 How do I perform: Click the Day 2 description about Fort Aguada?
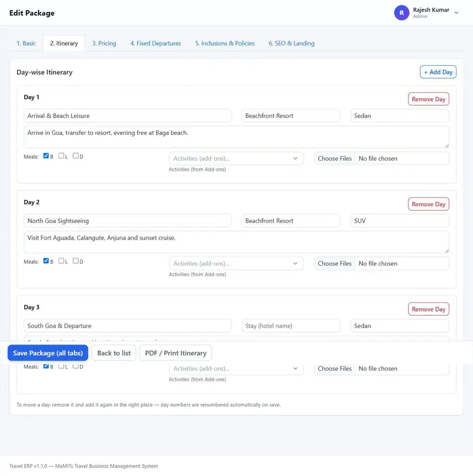(x=236, y=242)
